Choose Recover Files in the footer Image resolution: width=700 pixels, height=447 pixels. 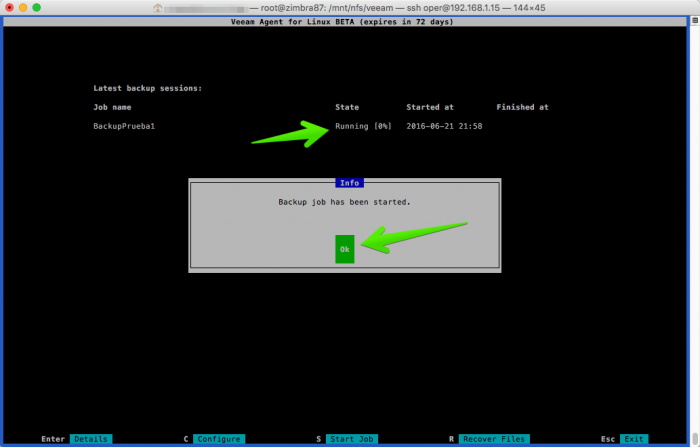(x=494, y=439)
